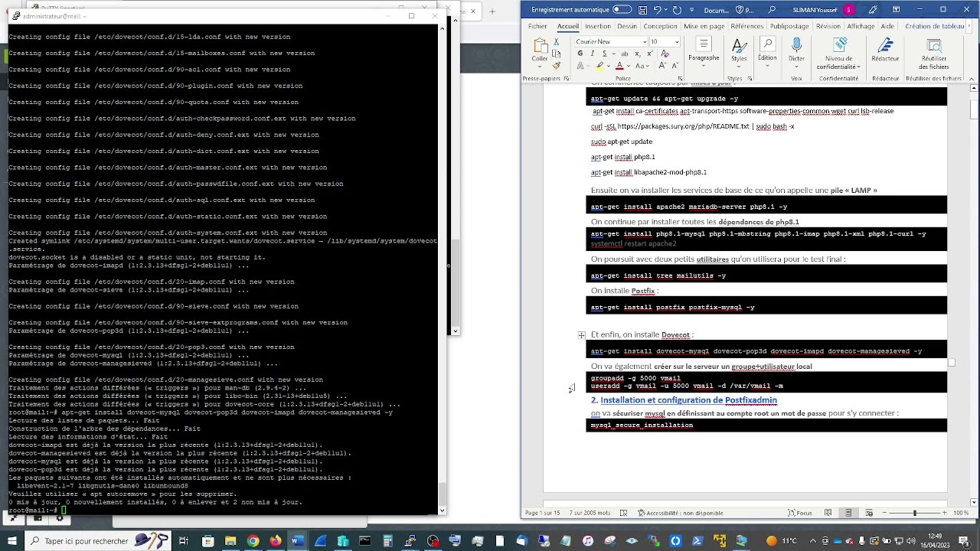Click the 100 % zoom level
980x551 pixels.
point(961,513)
